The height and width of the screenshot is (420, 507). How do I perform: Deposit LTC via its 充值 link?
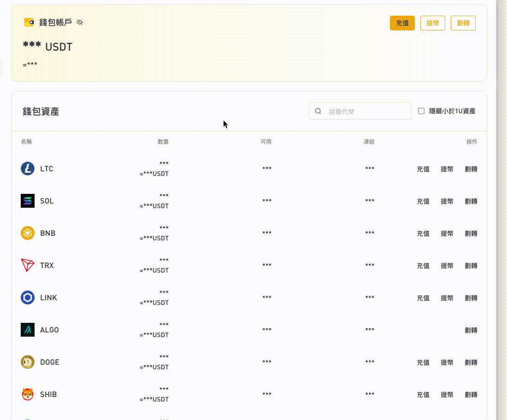(423, 169)
